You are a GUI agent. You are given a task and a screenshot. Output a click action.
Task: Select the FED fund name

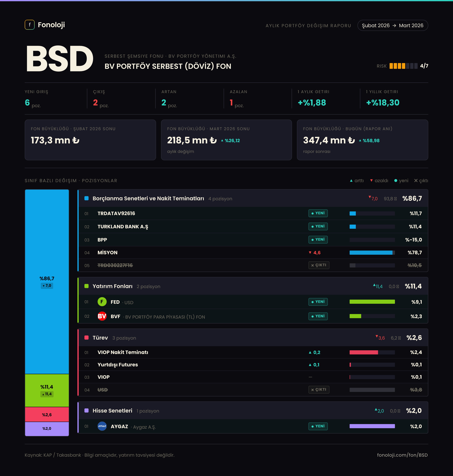(x=115, y=302)
